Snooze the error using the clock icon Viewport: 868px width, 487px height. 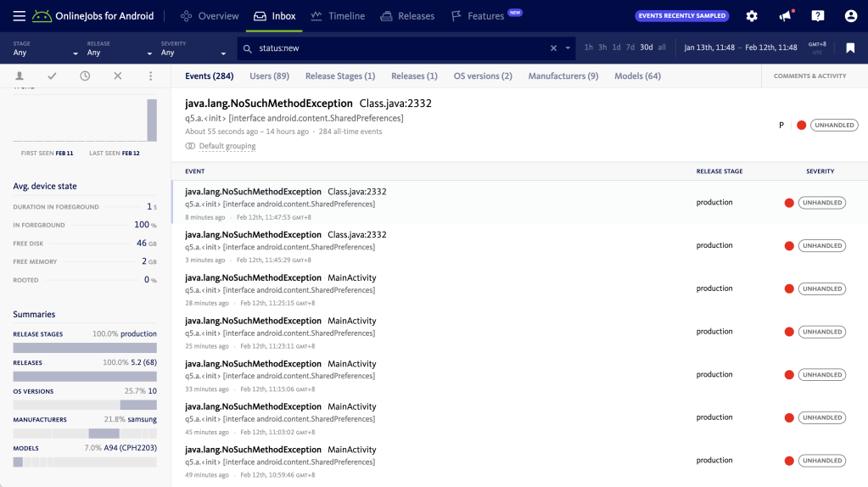coord(85,76)
